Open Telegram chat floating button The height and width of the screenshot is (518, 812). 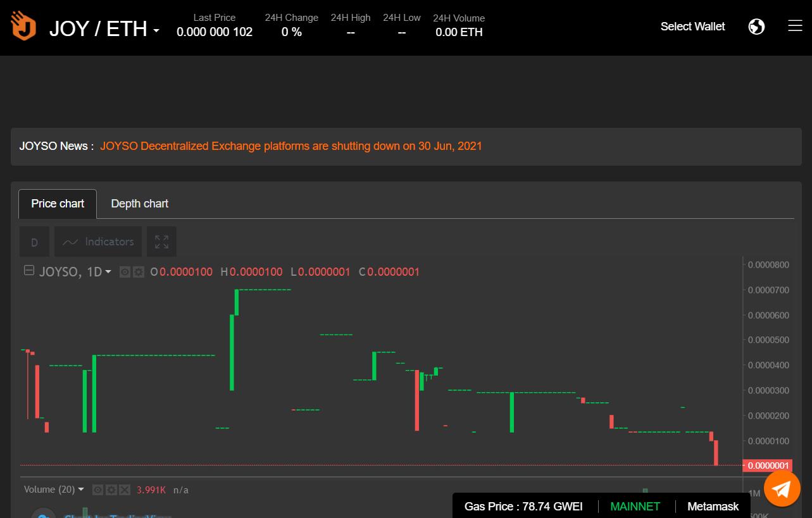pyautogui.click(x=782, y=489)
